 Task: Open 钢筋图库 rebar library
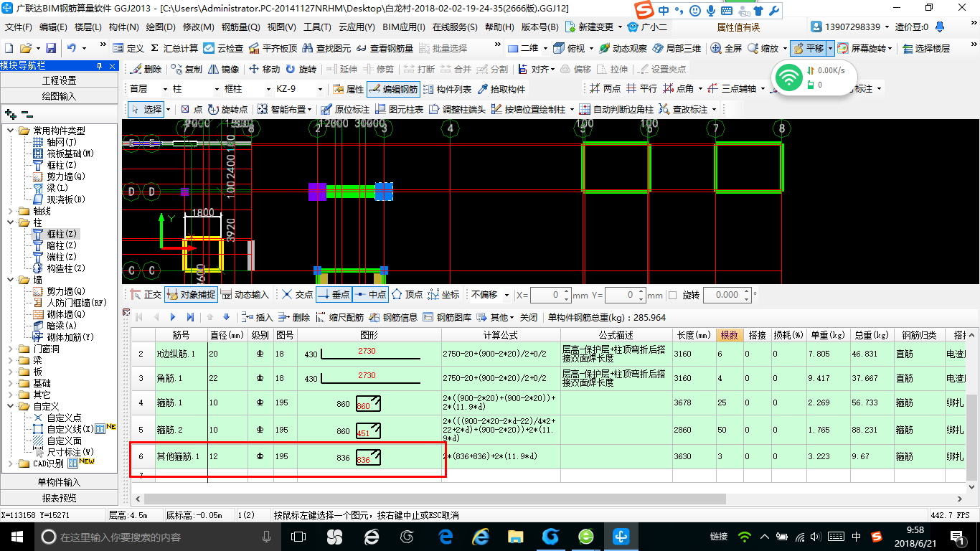tap(447, 317)
